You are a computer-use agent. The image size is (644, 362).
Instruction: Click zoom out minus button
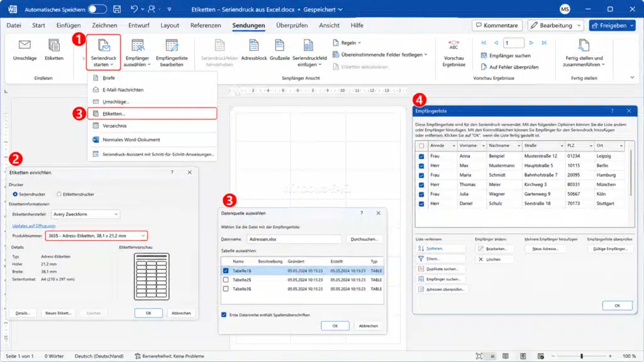[x=553, y=356]
